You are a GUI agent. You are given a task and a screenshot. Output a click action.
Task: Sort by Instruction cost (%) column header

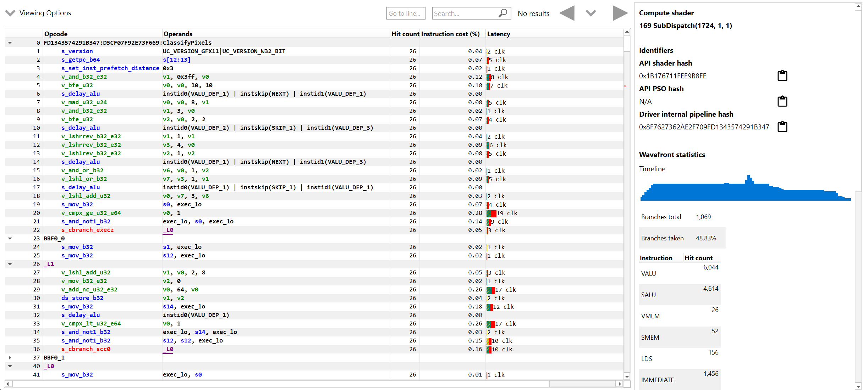pos(450,34)
